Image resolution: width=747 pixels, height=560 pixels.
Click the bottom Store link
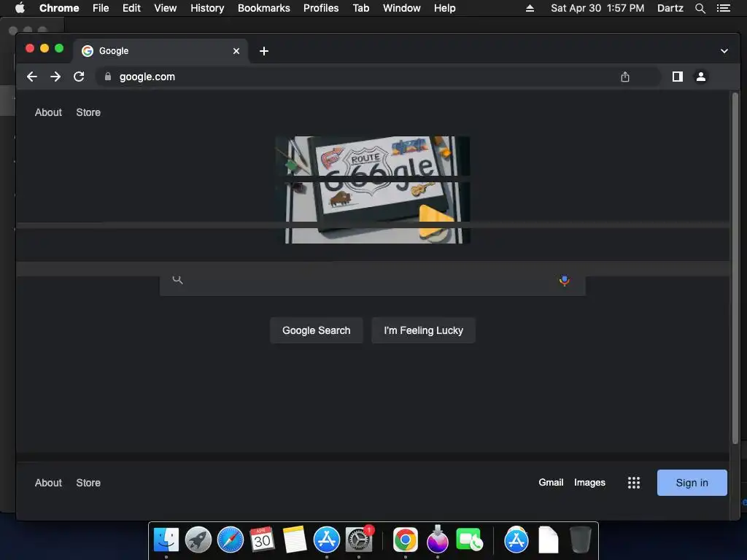coord(88,483)
